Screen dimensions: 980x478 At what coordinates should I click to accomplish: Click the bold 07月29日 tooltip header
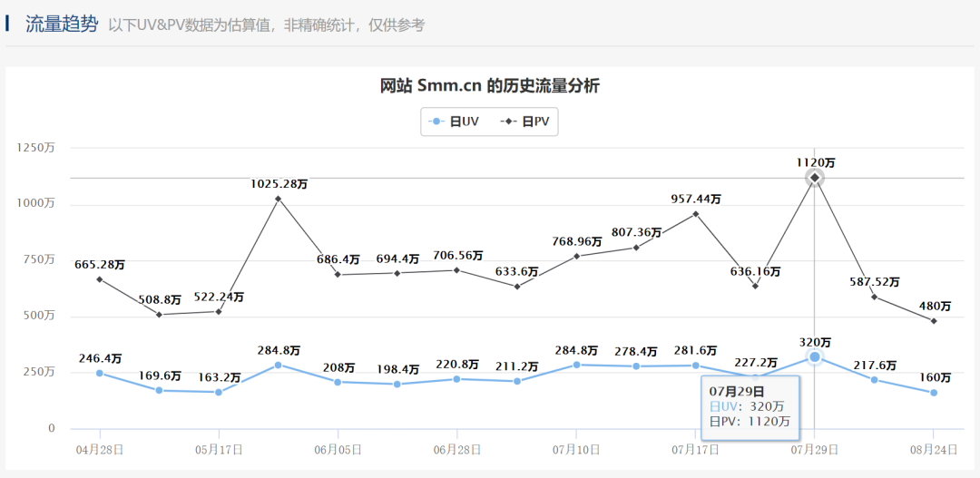click(736, 392)
